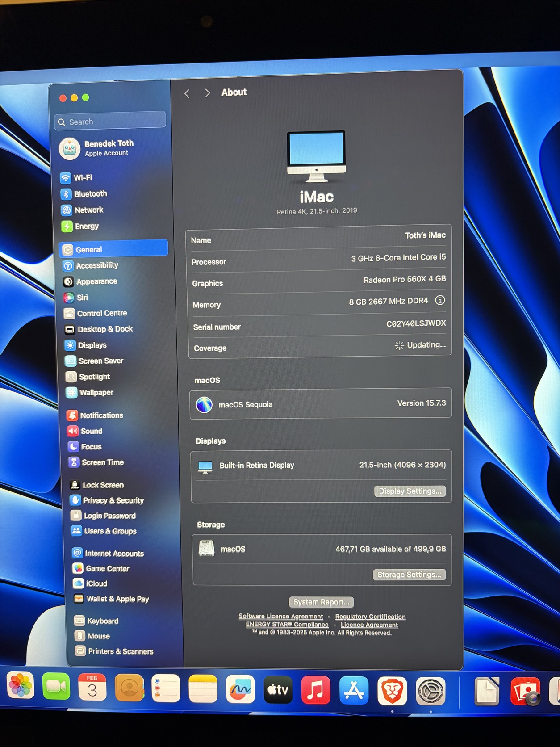
Task: Open Keyboard settings
Action: [x=97, y=621]
